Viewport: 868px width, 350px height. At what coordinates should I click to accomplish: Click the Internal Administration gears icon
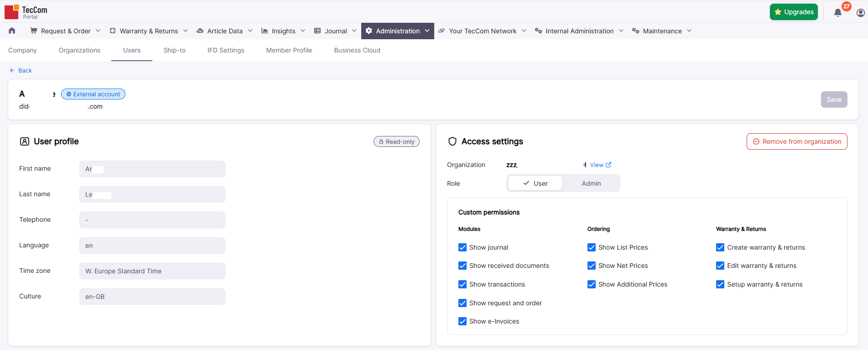538,31
